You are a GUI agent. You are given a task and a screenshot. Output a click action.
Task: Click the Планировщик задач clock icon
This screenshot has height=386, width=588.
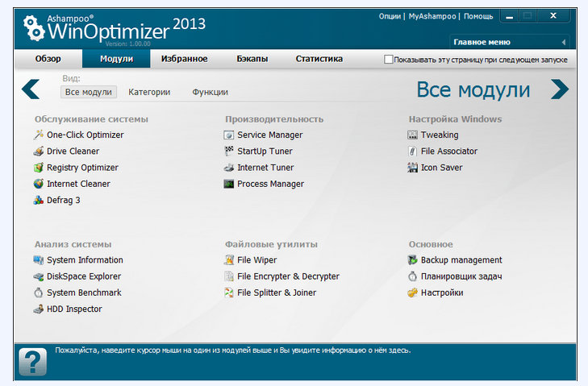(x=412, y=276)
